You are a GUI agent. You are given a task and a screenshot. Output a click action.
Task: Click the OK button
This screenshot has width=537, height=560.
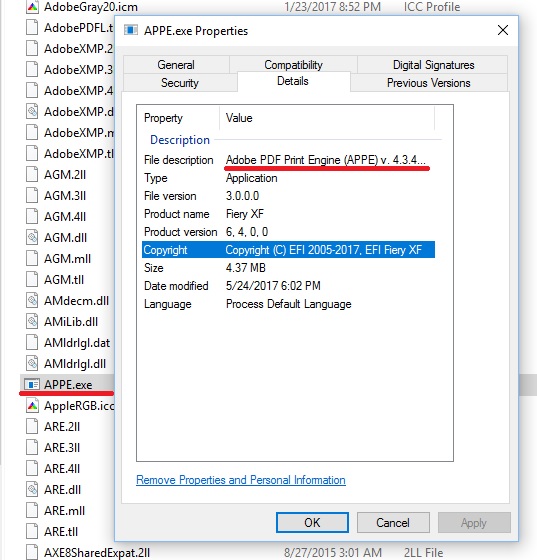pyautogui.click(x=312, y=522)
